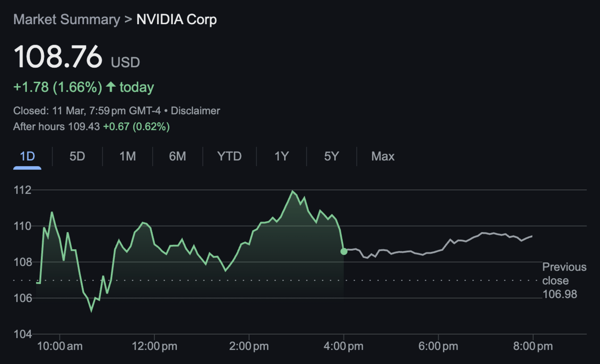This screenshot has width=600, height=364.
Task: Show the 6M price chart tab
Action: 177,156
